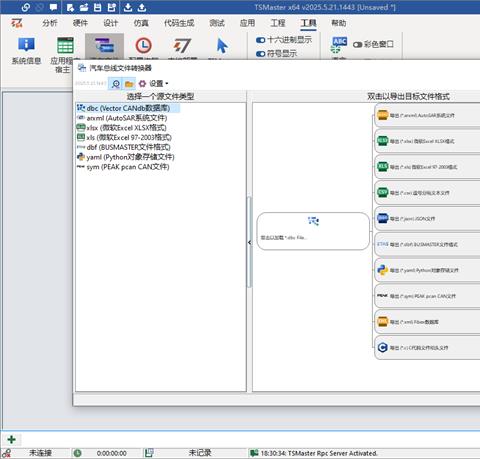Open the 代码生成 ribbon tab
480x459 pixels.
point(179,23)
